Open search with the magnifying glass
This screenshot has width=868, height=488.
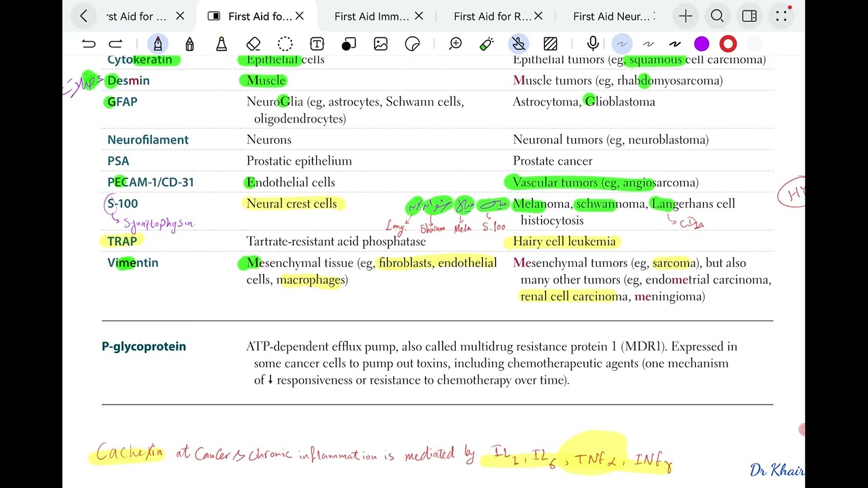coord(717,16)
